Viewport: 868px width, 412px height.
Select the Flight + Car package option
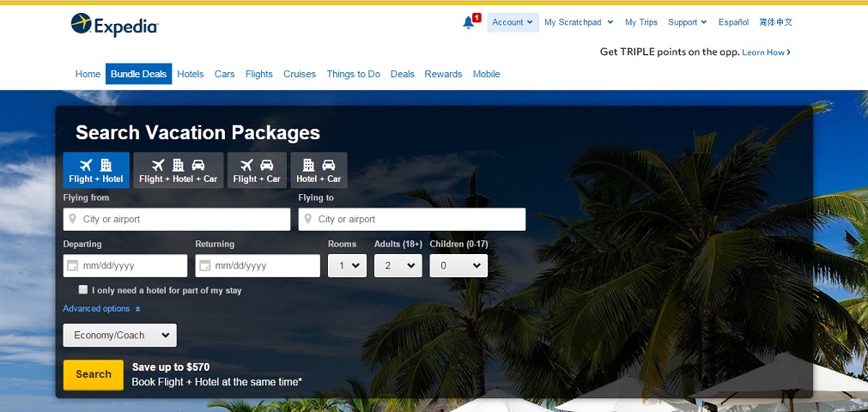[x=257, y=170]
